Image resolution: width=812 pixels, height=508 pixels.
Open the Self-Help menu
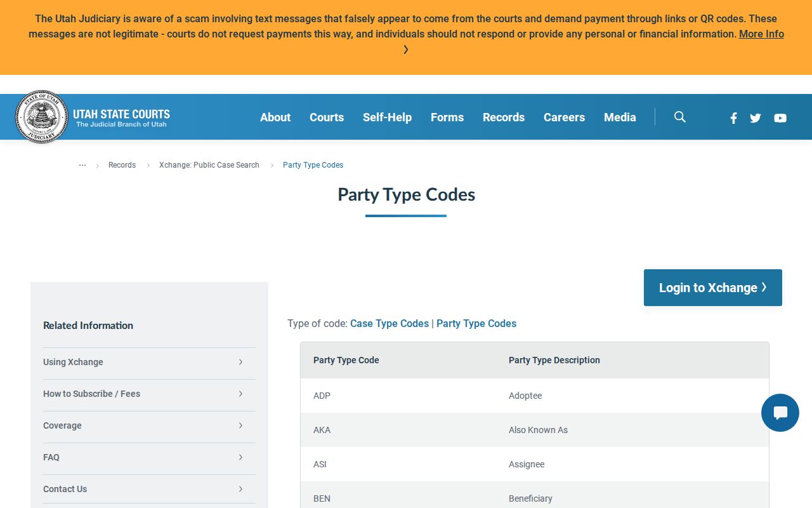387,117
